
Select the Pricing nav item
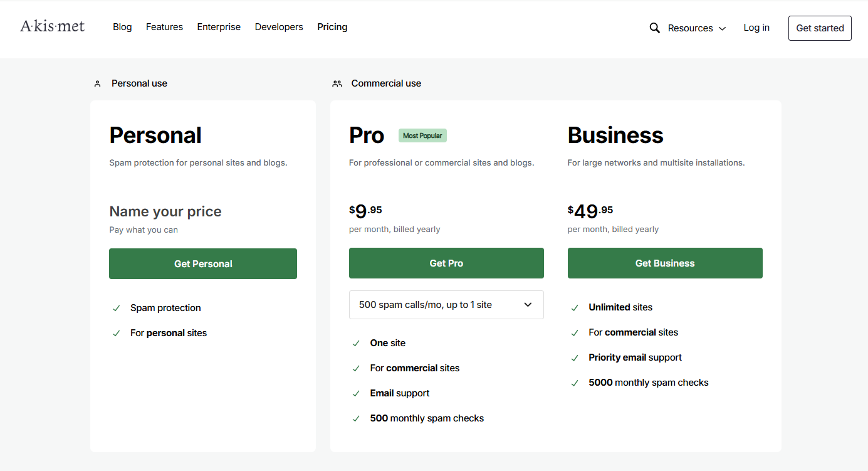tap(332, 27)
